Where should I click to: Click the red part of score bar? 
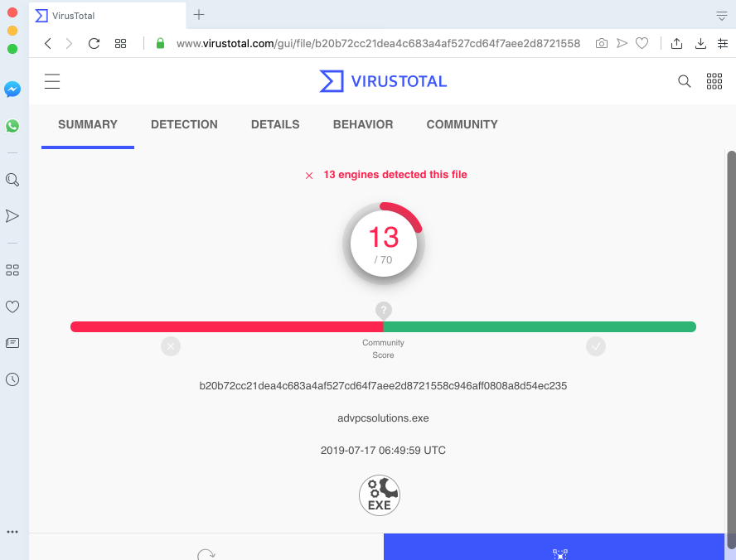pyautogui.click(x=227, y=327)
